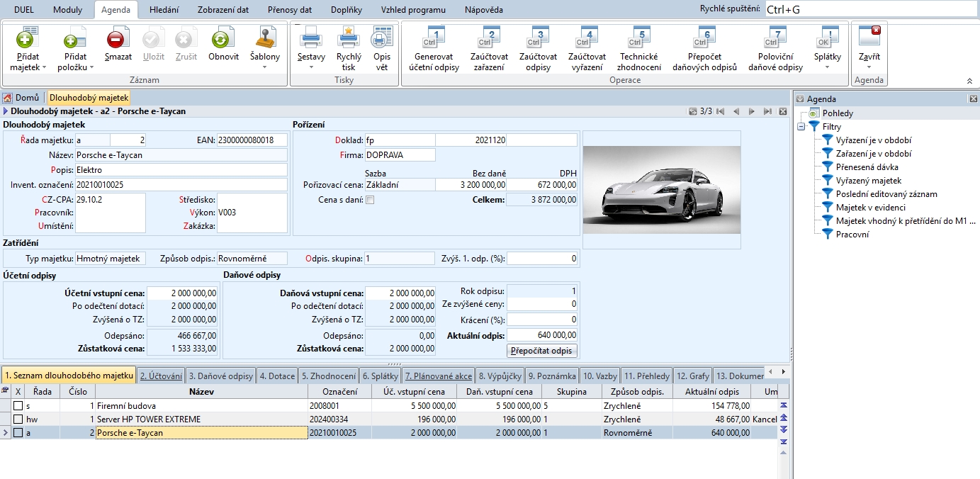Toggle the Cena s daní checkbox
This screenshot has width=980, height=479.
(369, 200)
